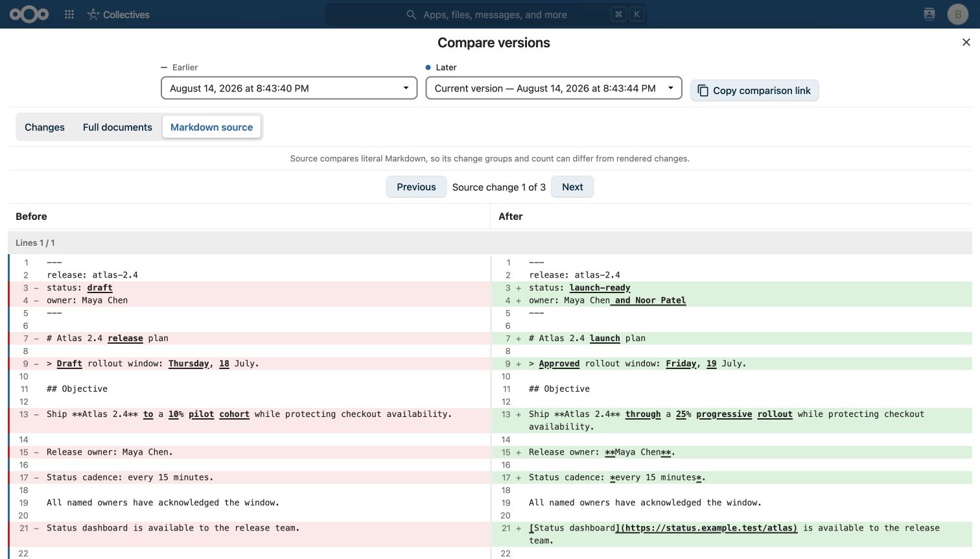Click the search magnifier icon

click(411, 14)
